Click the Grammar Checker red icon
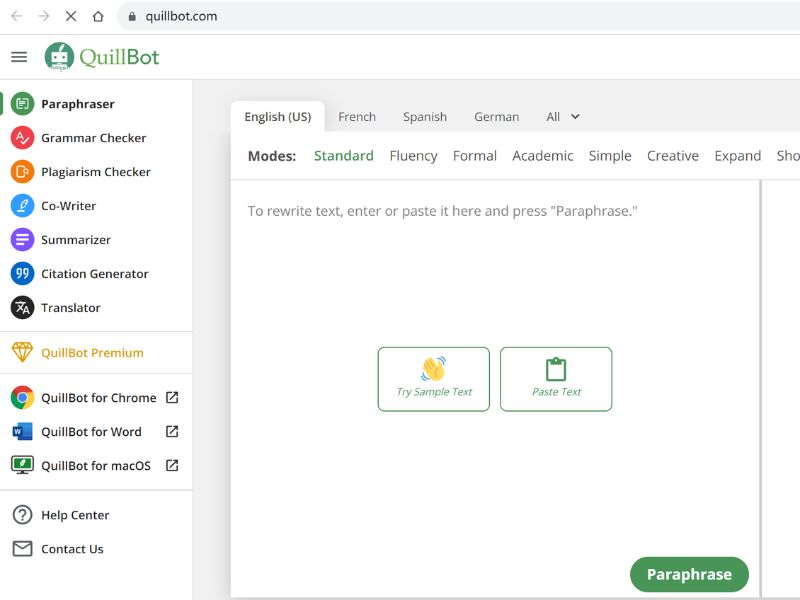800x600 pixels. (x=22, y=138)
